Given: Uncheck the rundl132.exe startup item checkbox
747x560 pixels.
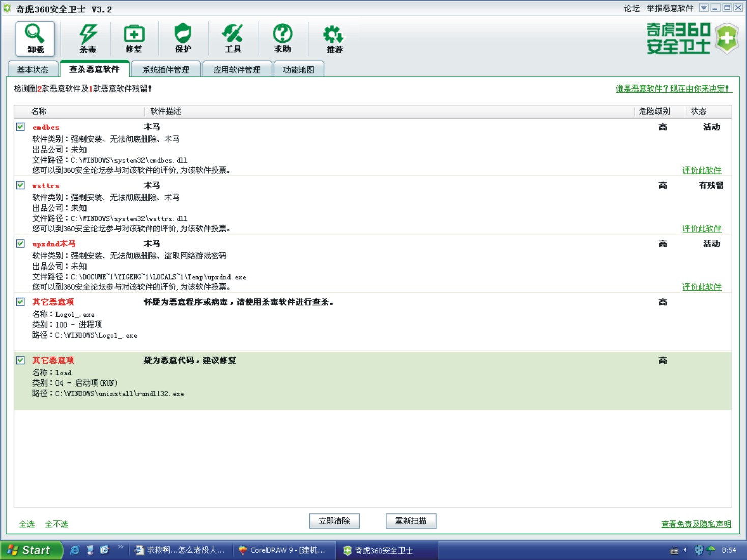Looking at the screenshot, I should [20, 360].
